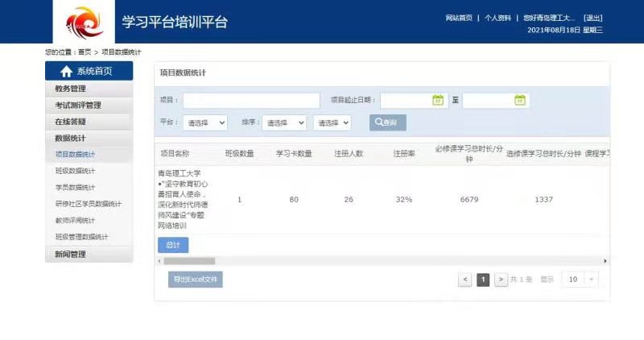Click the home icon in 系统首页

coord(66,71)
